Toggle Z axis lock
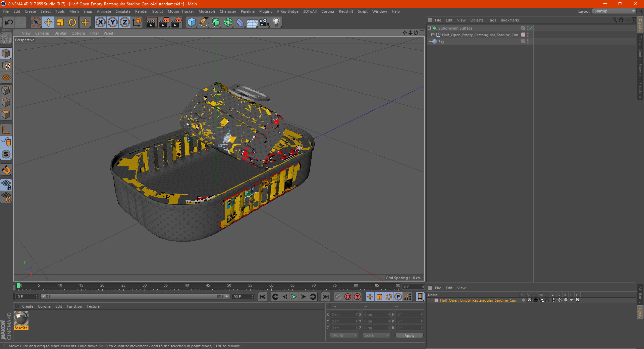Screen dimensions: 644x349 click(x=125, y=22)
